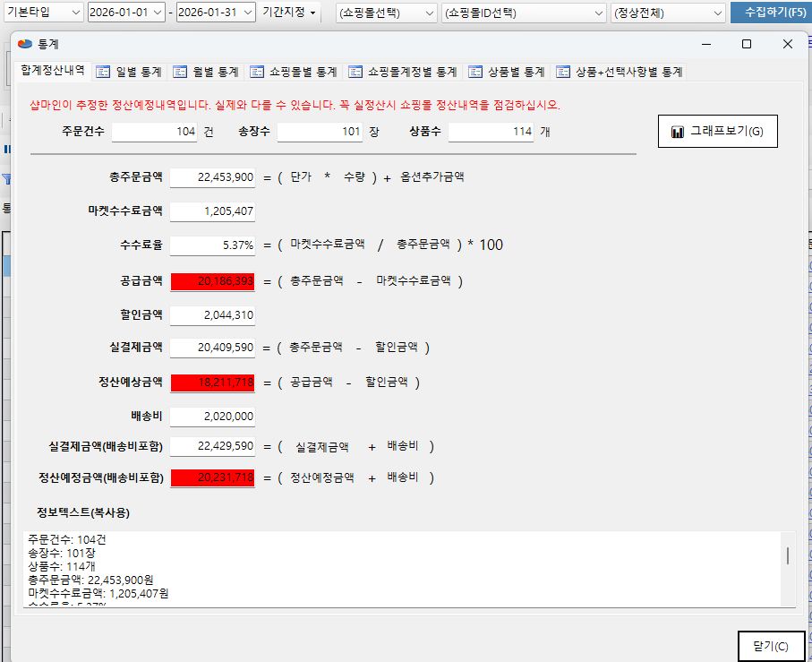Screen dimensions: 812x662
Task: Click the table icon on 쇼핑몰계정별 통계 tab
Action: pos(355,72)
